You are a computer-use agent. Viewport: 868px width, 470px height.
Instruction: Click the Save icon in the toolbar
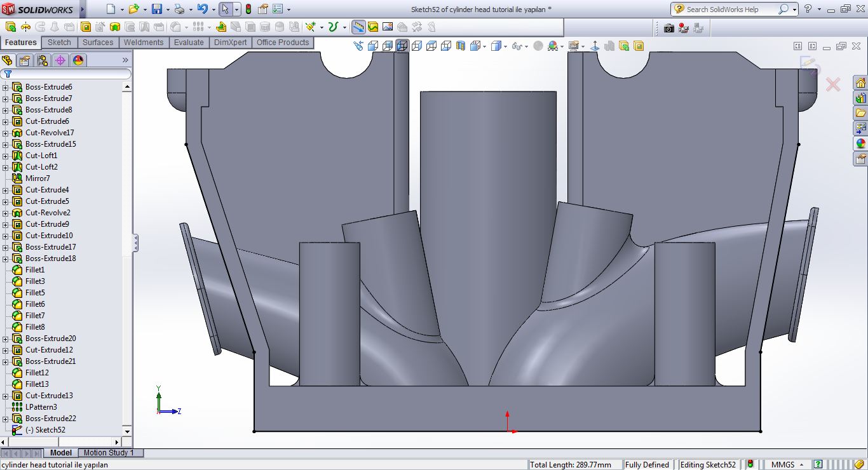156,9
